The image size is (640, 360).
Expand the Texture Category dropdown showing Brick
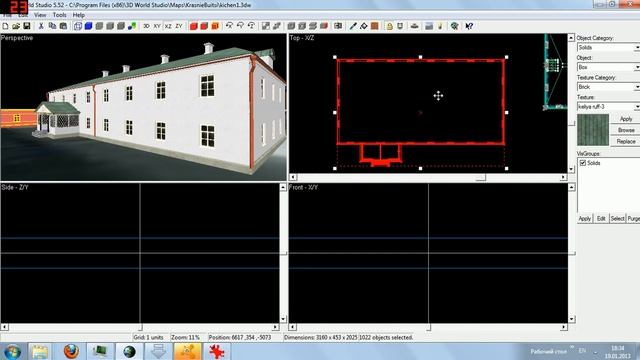point(637,87)
